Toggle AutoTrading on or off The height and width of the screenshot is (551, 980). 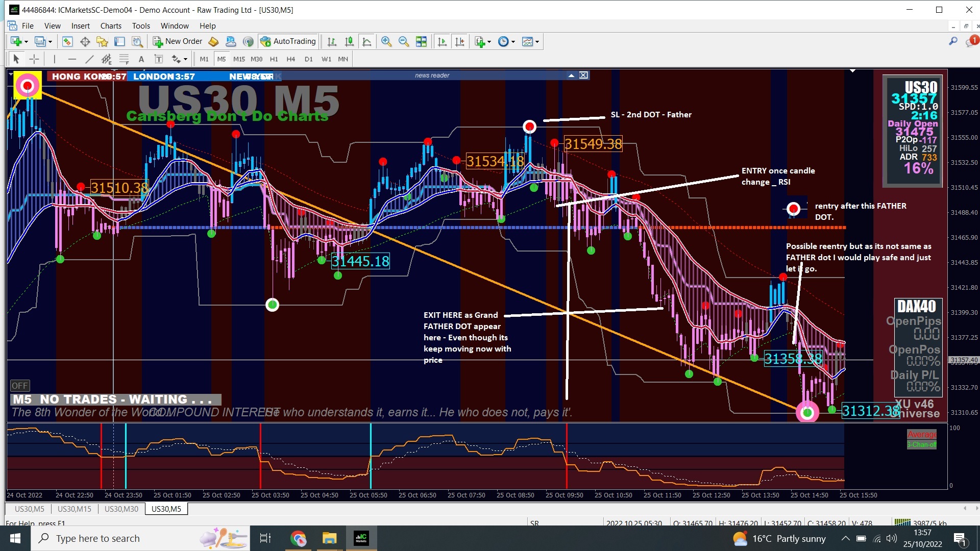[x=288, y=41]
